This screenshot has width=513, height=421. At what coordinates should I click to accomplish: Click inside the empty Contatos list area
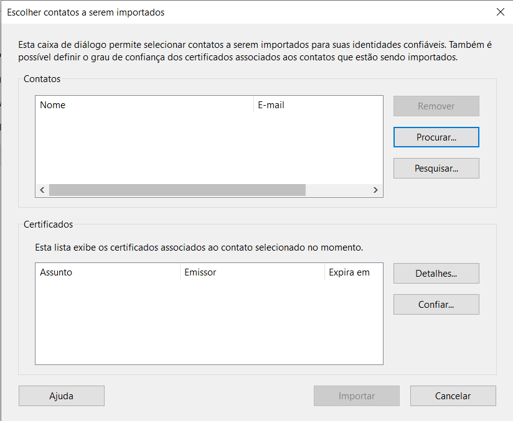(209, 148)
